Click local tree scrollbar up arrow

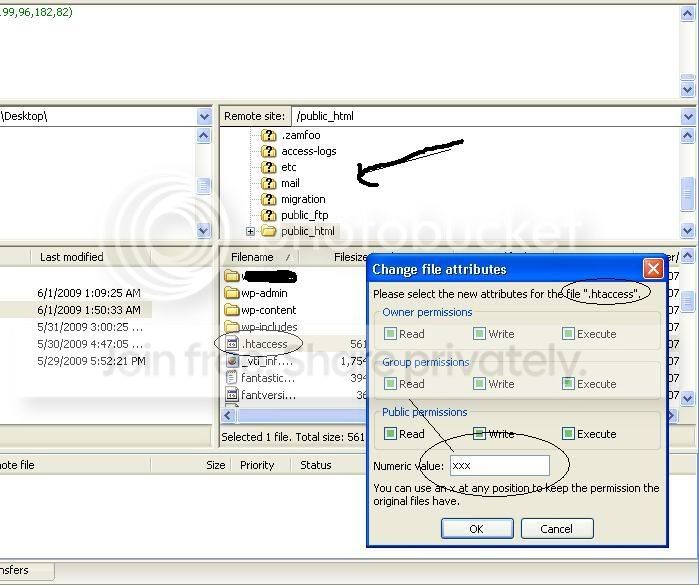point(204,135)
